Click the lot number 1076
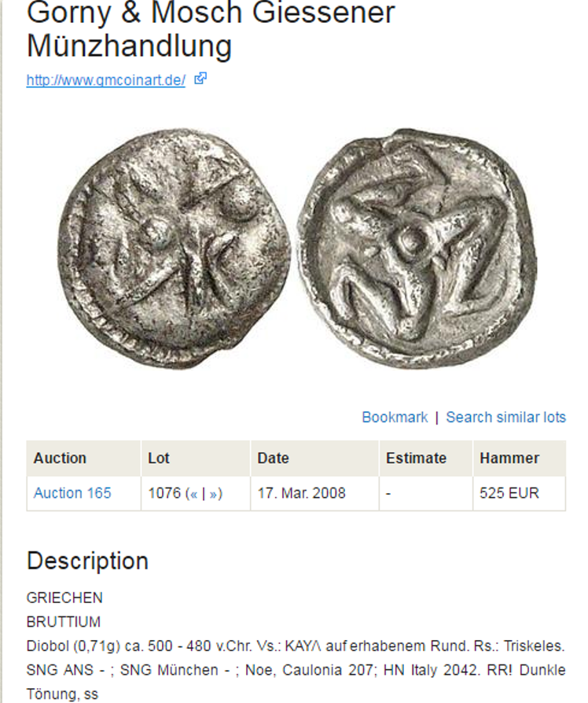Screen dimensions: 588x703 [164, 493]
